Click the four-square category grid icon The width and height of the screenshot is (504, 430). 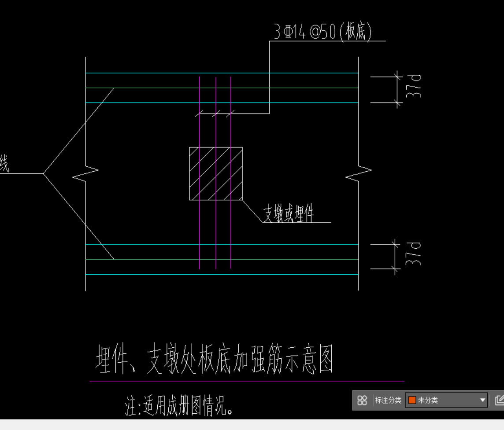coord(362,400)
